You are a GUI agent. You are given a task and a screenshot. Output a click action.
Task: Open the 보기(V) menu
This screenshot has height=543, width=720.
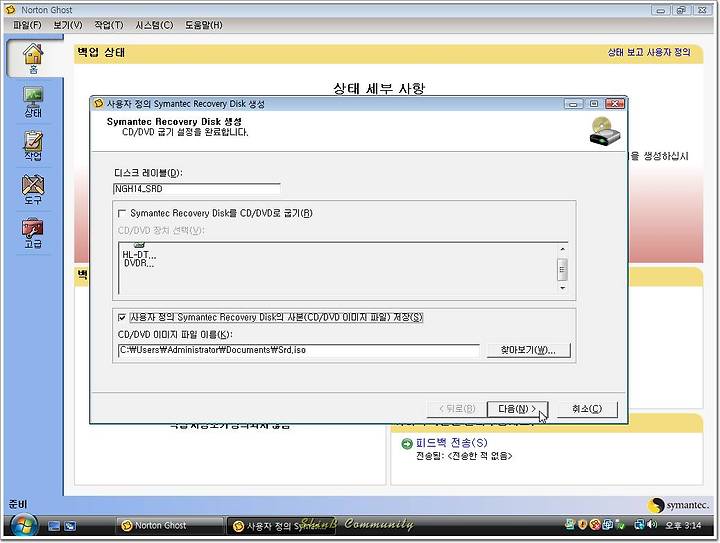[x=68, y=25]
